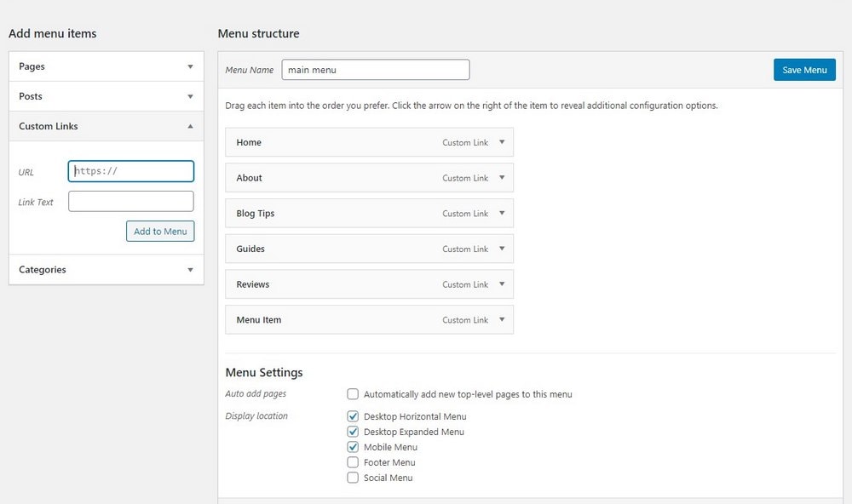Focus the Menu Name text field
The height and width of the screenshot is (504, 852).
coord(375,70)
